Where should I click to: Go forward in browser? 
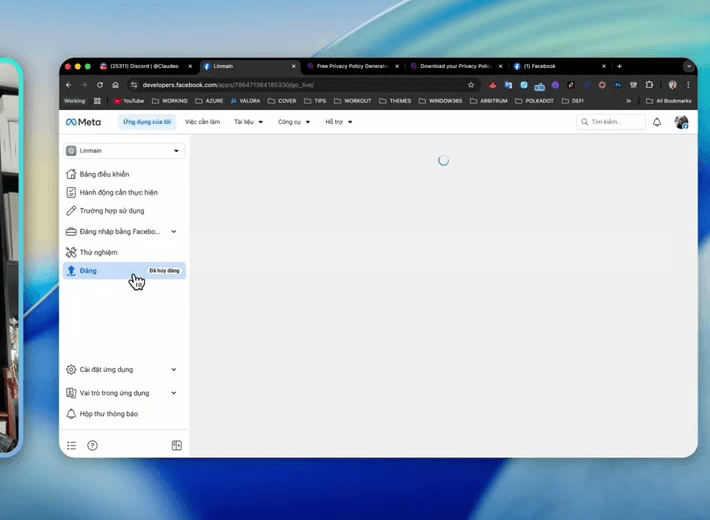84,85
